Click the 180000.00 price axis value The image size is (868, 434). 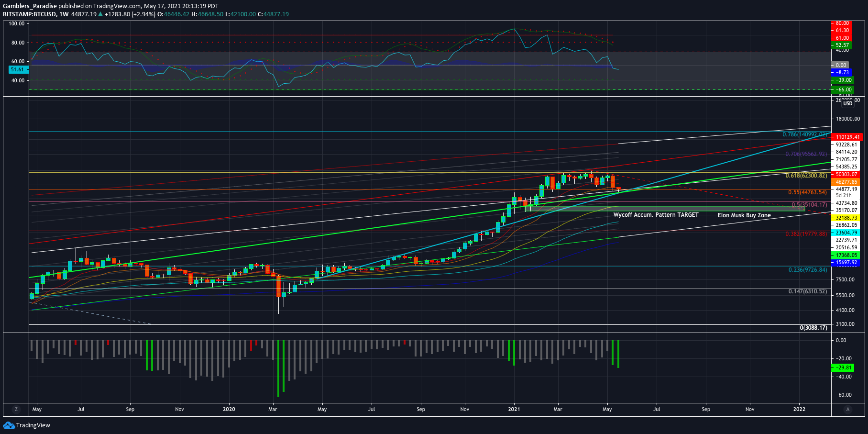coord(847,119)
